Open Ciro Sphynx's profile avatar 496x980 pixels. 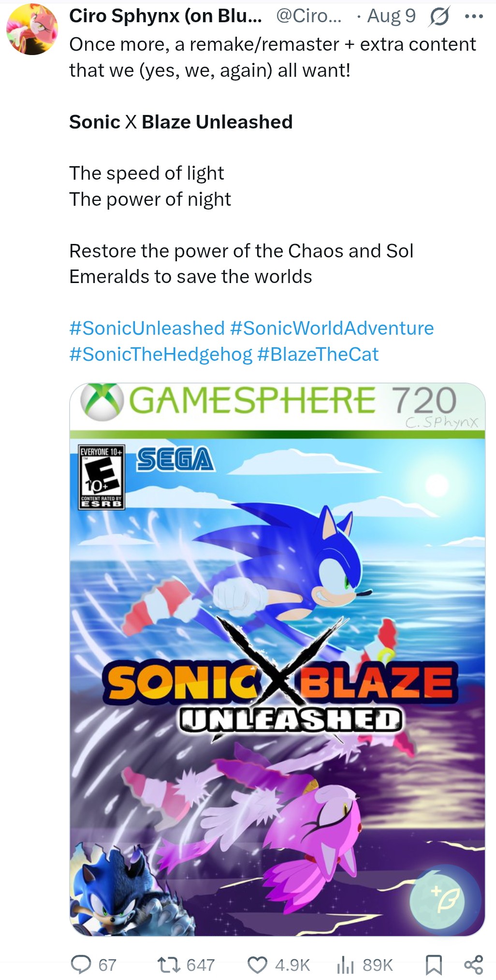coord(32,29)
